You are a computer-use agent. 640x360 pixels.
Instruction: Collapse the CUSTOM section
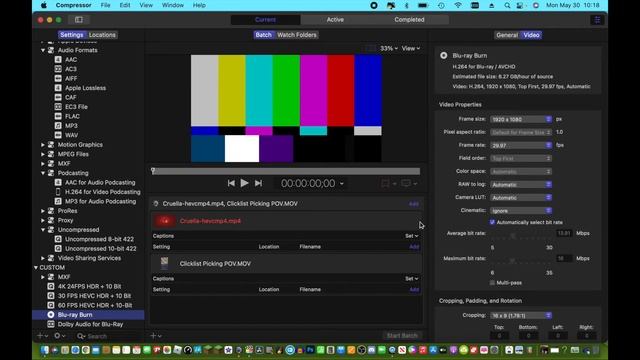(36, 268)
